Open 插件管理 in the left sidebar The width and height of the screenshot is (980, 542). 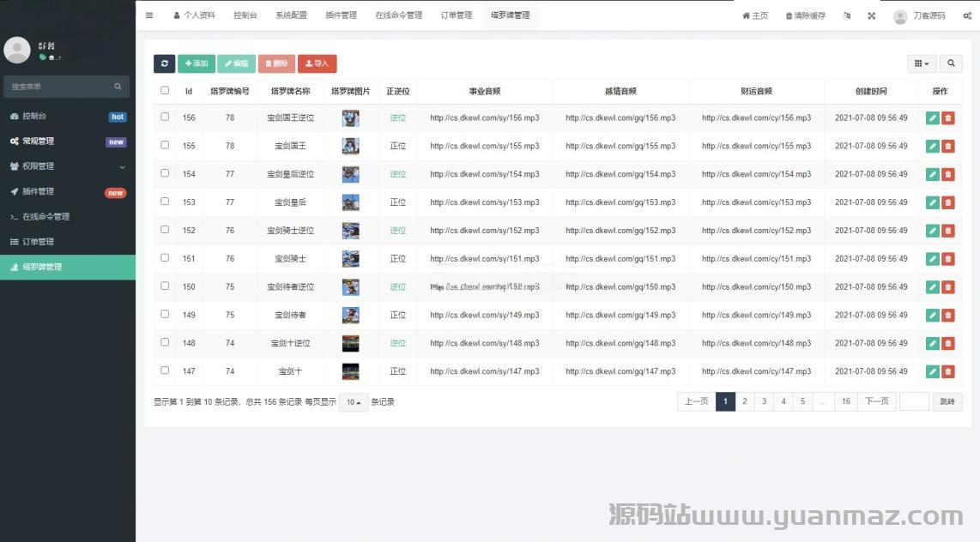coord(67,191)
